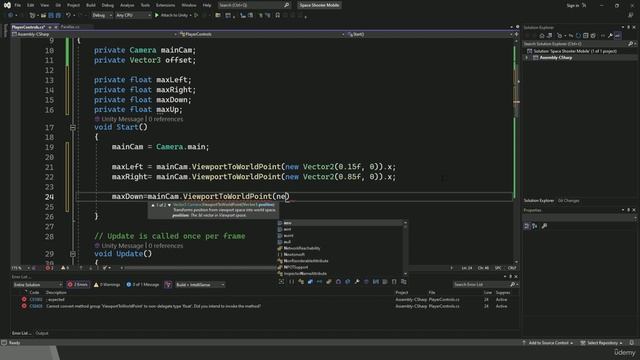
Task: Select the 'Cannot convert method group' error row
Action: coord(265,306)
